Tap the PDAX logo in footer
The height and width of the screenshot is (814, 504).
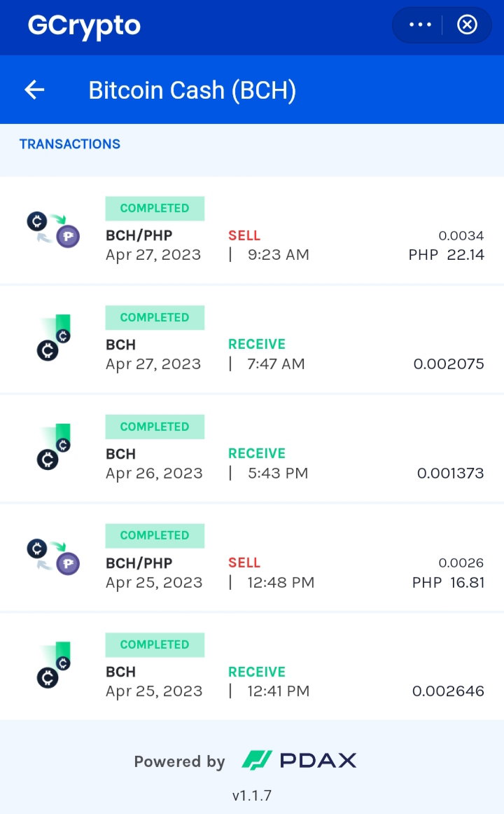[x=299, y=761]
